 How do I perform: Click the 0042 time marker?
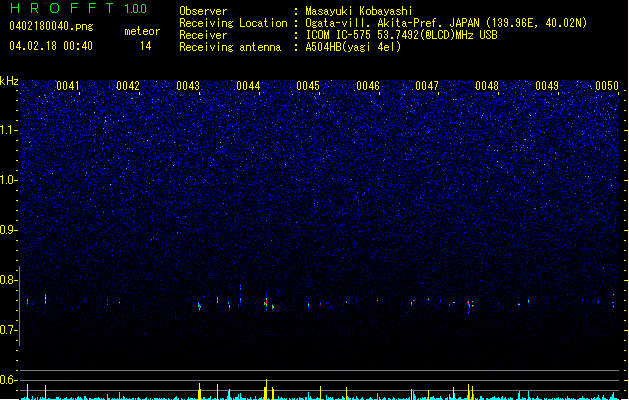click(128, 86)
